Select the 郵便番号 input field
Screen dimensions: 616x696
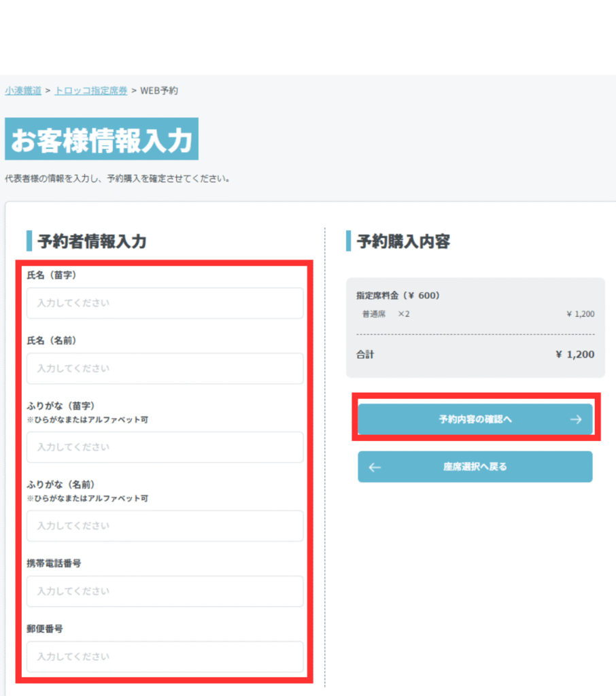(x=165, y=657)
